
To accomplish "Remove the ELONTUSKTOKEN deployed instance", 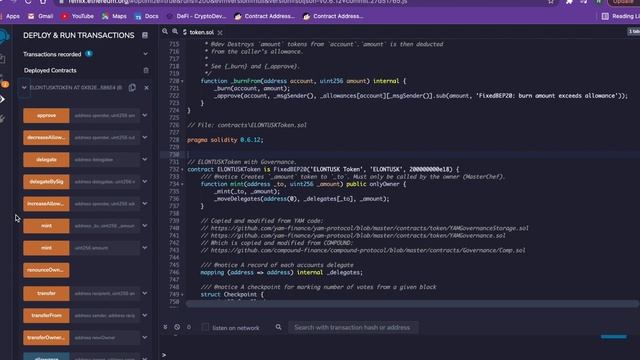I will click(x=147, y=87).
